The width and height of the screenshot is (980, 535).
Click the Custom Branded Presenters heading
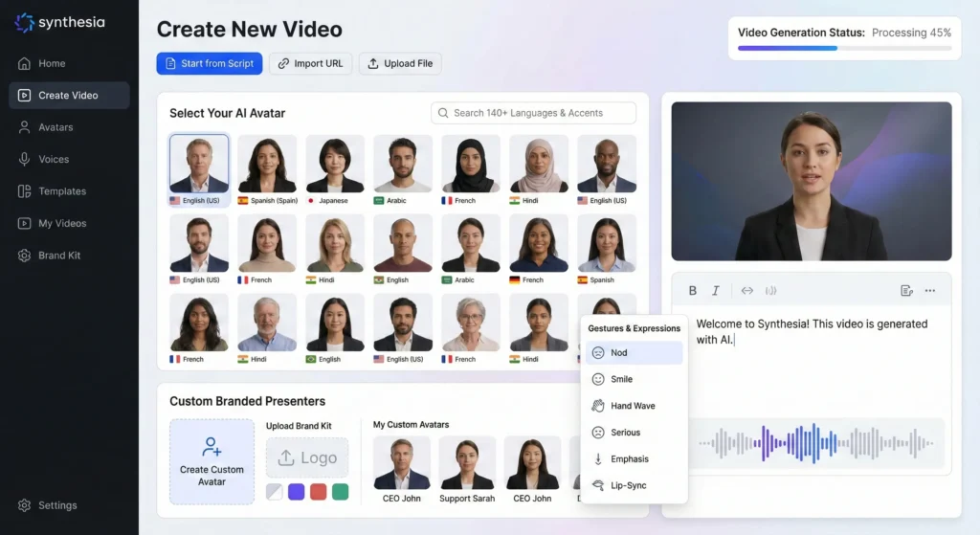tap(248, 401)
